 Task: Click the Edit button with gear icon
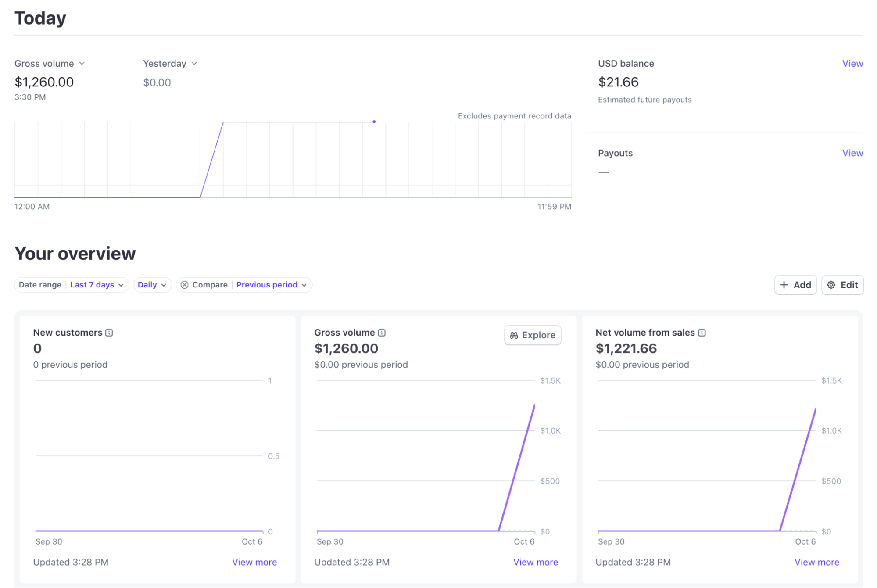[x=842, y=285]
